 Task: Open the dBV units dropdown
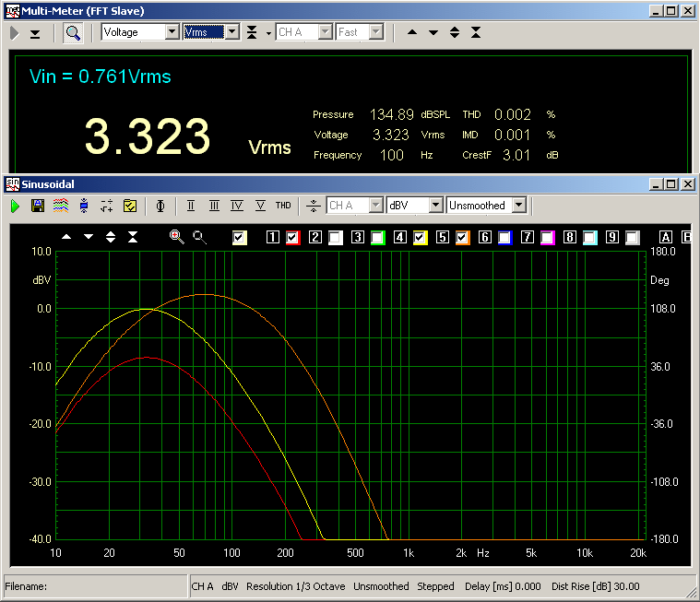click(436, 206)
